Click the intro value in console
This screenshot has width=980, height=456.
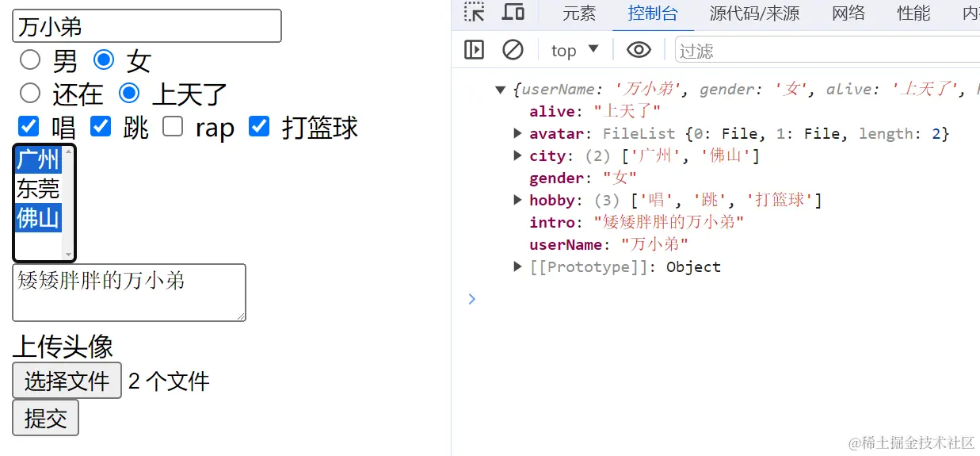tap(669, 222)
